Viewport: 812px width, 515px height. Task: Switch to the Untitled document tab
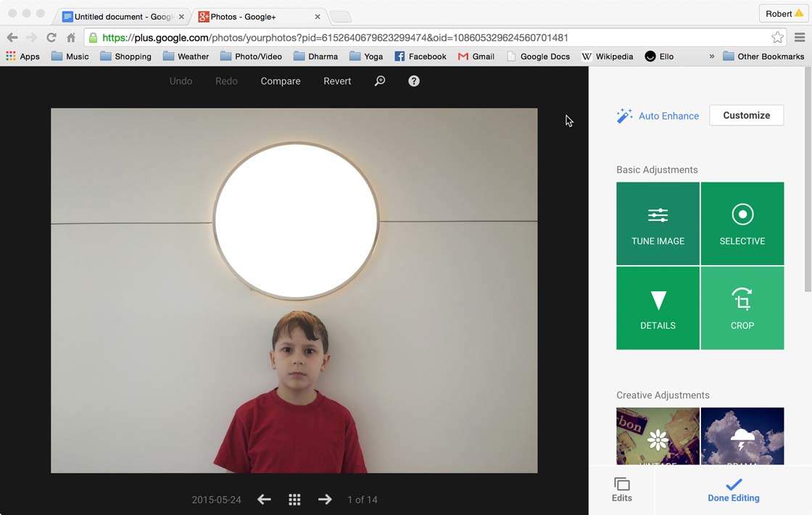click(120, 16)
